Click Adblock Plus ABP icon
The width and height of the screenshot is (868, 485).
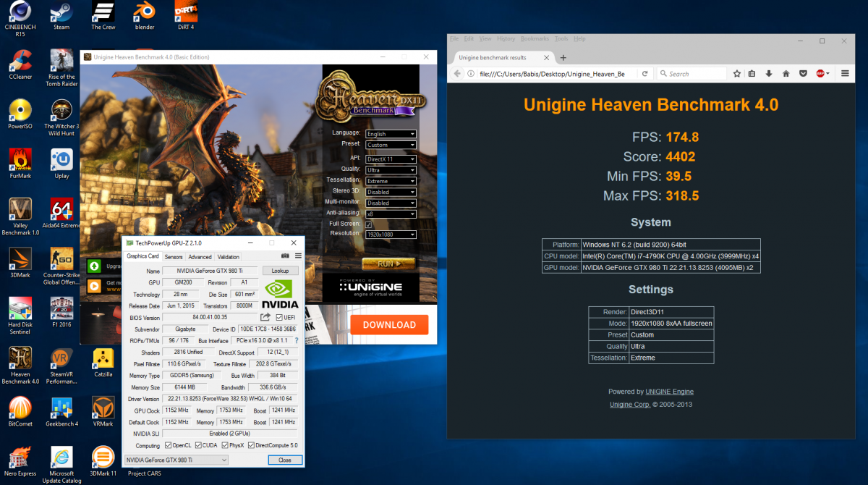coord(821,73)
